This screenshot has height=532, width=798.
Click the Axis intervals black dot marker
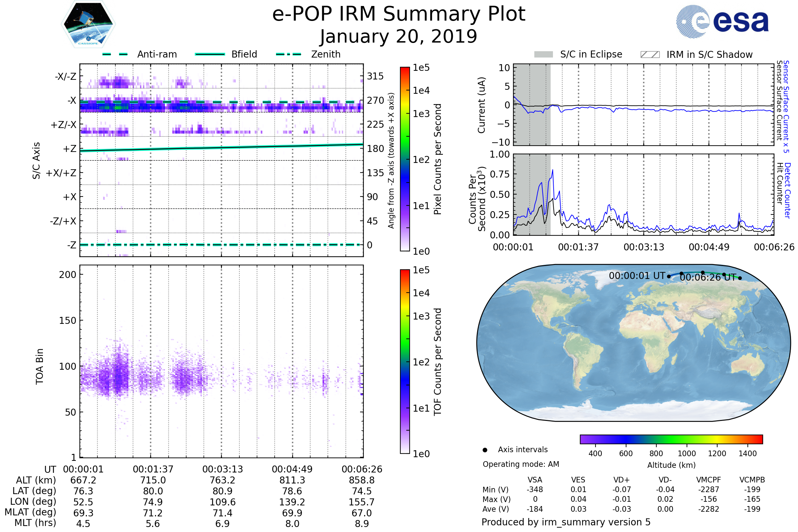[x=485, y=450]
